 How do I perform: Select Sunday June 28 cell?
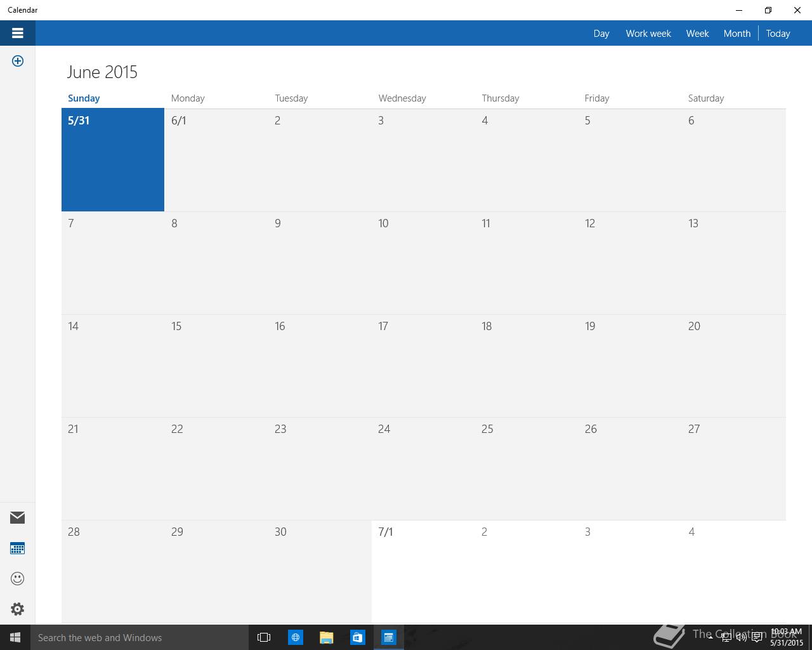pyautogui.click(x=113, y=572)
